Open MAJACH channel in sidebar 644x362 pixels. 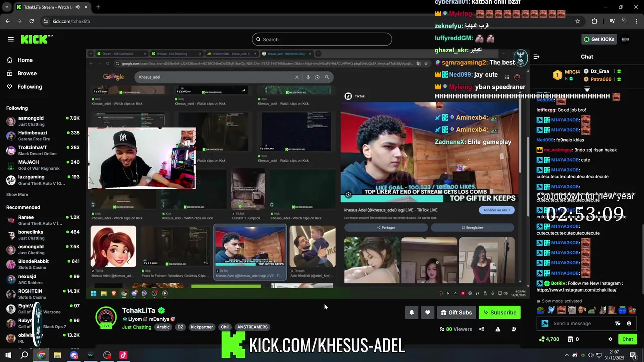(x=43, y=165)
